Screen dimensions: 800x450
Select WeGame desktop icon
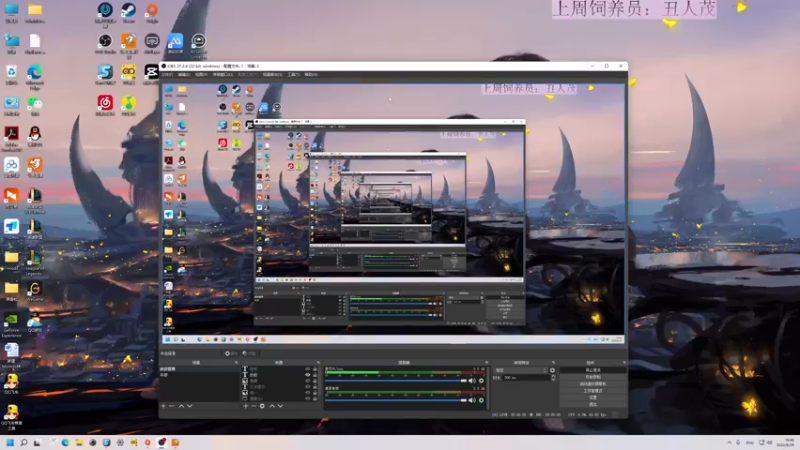35,292
